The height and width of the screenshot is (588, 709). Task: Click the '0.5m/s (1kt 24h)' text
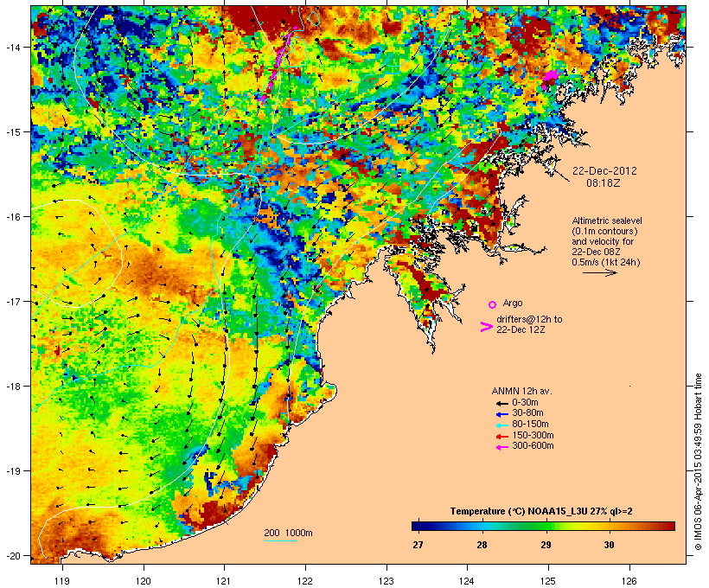point(606,262)
